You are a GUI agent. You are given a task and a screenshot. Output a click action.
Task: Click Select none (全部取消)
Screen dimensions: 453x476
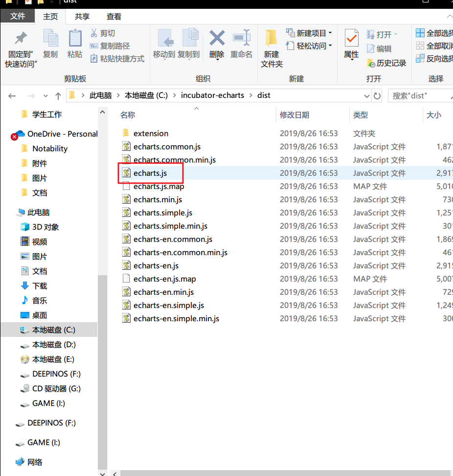(x=434, y=46)
